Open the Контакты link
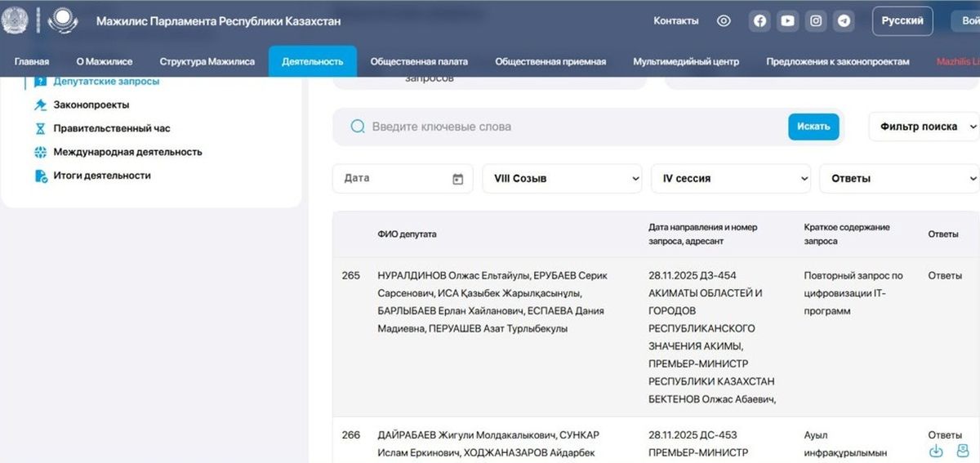 tap(676, 21)
